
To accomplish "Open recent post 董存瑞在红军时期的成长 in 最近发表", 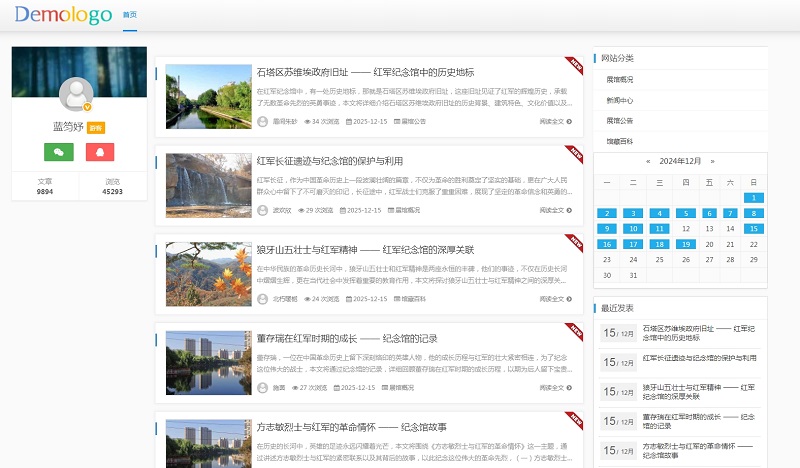I will [698, 422].
